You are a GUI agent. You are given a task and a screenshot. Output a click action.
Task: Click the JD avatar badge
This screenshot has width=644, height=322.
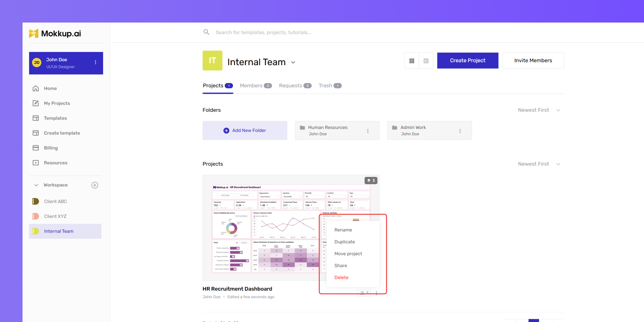click(37, 62)
